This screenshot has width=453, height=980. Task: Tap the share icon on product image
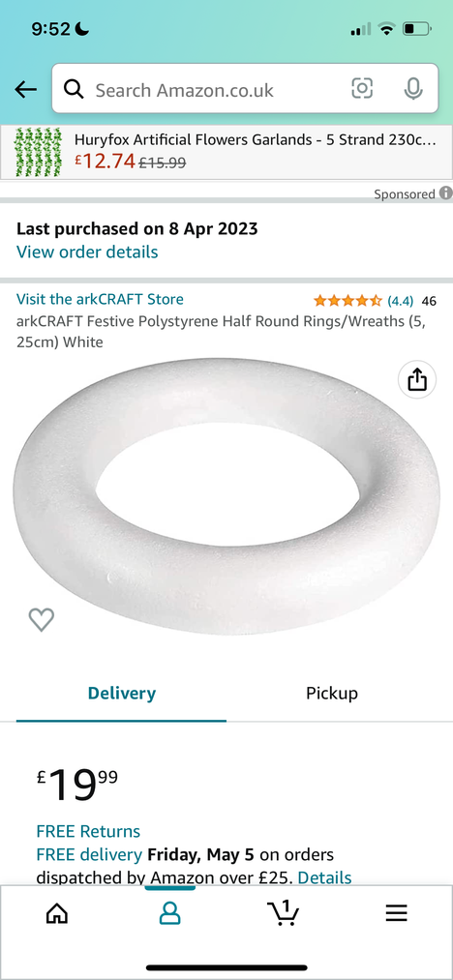tap(417, 379)
